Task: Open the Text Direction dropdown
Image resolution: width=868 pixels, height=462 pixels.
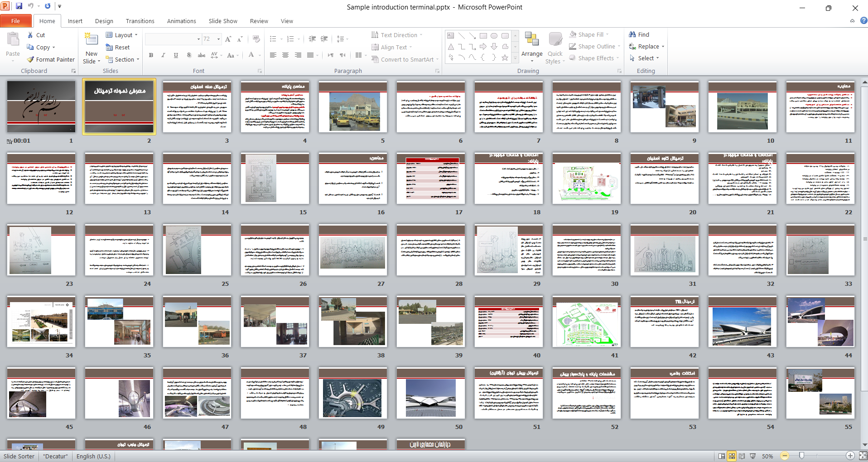Action: (x=397, y=35)
